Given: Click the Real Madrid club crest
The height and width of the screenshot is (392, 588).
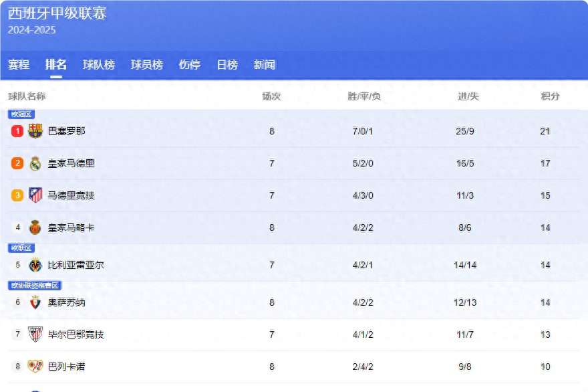Looking at the screenshot, I should (35, 163).
